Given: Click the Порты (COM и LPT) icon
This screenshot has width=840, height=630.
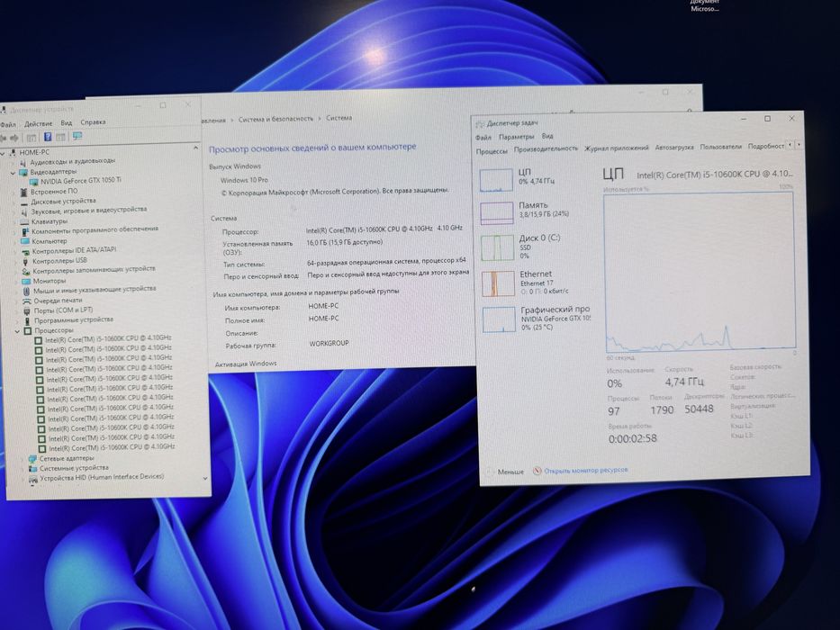Looking at the screenshot, I should pyautogui.click(x=27, y=310).
